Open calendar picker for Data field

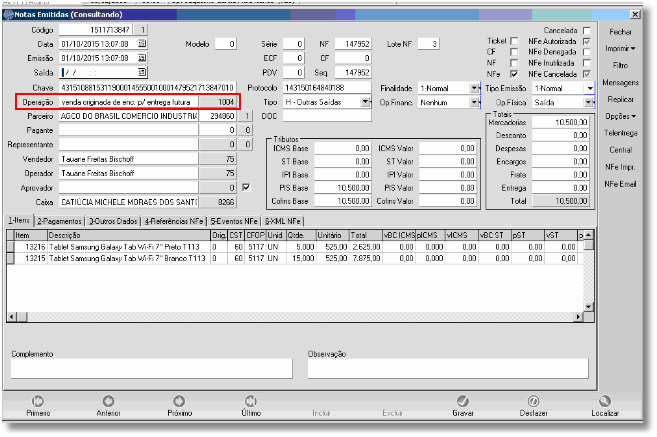tap(142, 44)
